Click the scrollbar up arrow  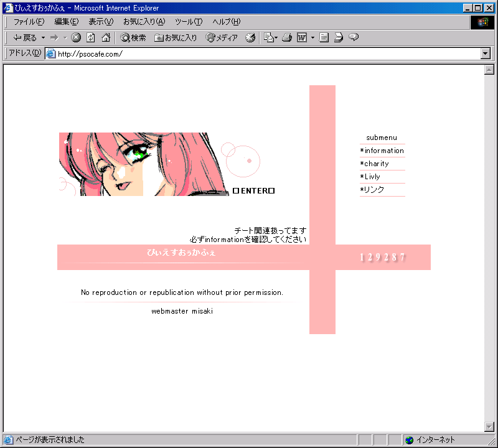tap(489, 70)
